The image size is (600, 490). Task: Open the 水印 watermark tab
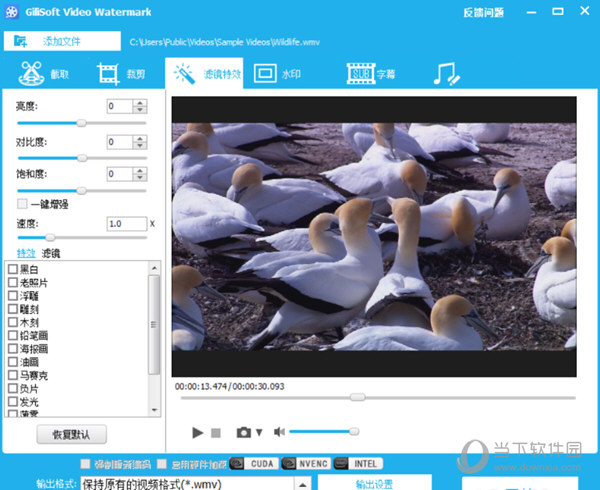[x=277, y=73]
